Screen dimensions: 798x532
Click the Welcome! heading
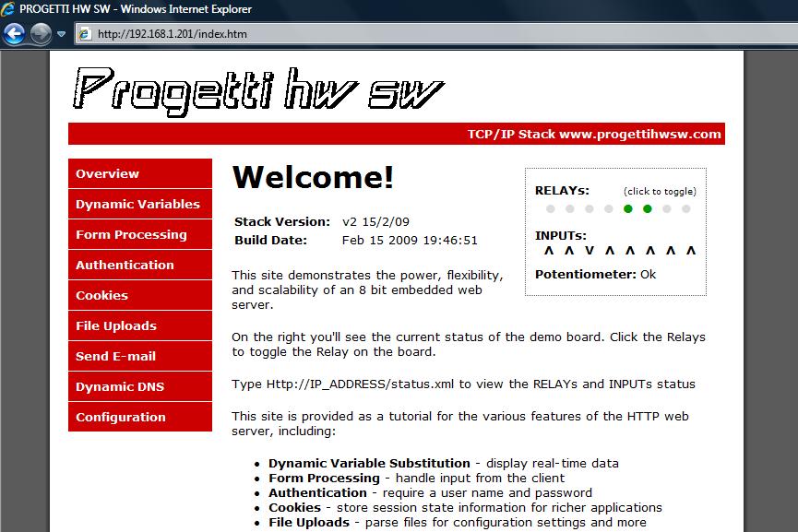(x=313, y=178)
